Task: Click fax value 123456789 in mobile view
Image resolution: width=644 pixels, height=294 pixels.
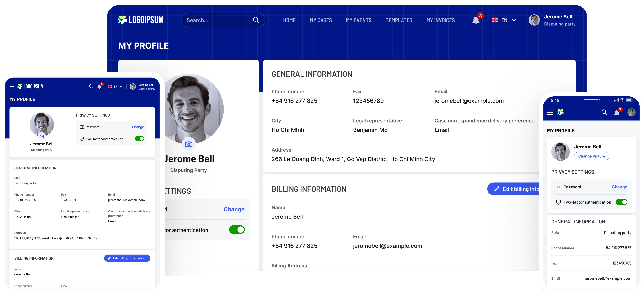Action: (x=622, y=263)
